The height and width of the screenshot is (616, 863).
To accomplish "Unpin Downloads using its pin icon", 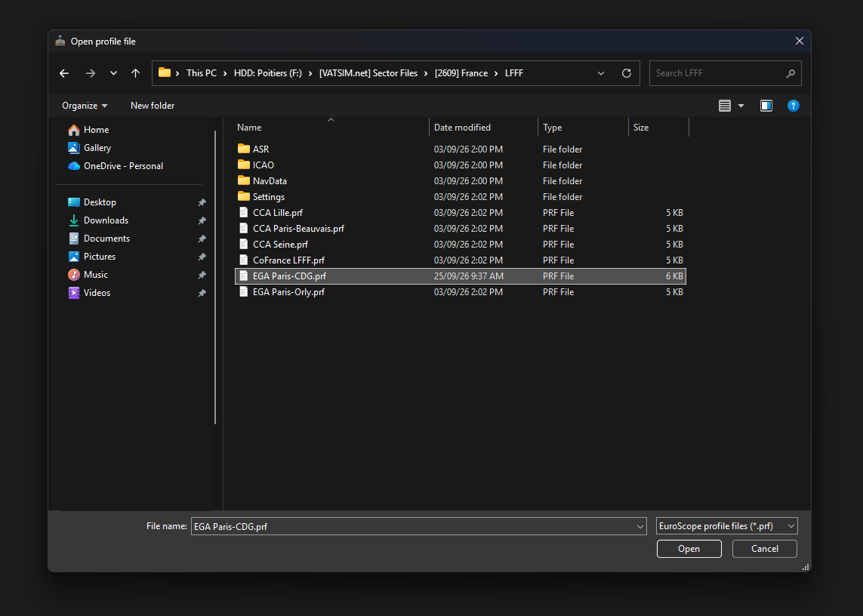I will coord(202,220).
